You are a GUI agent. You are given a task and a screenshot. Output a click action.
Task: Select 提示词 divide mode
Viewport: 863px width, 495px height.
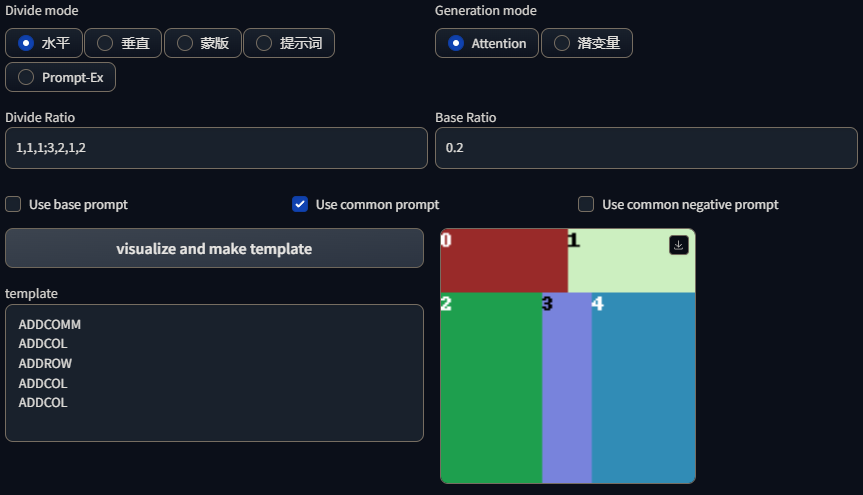click(289, 43)
